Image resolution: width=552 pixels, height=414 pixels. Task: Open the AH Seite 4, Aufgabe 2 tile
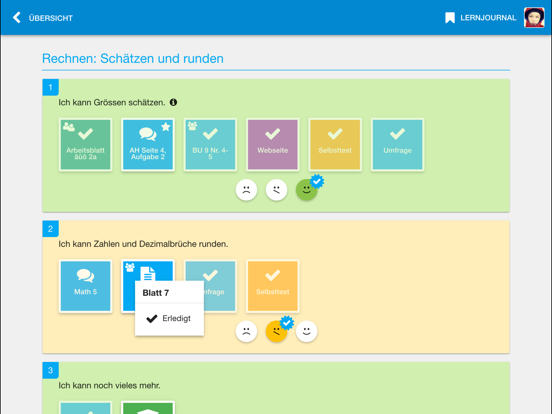pos(148,145)
